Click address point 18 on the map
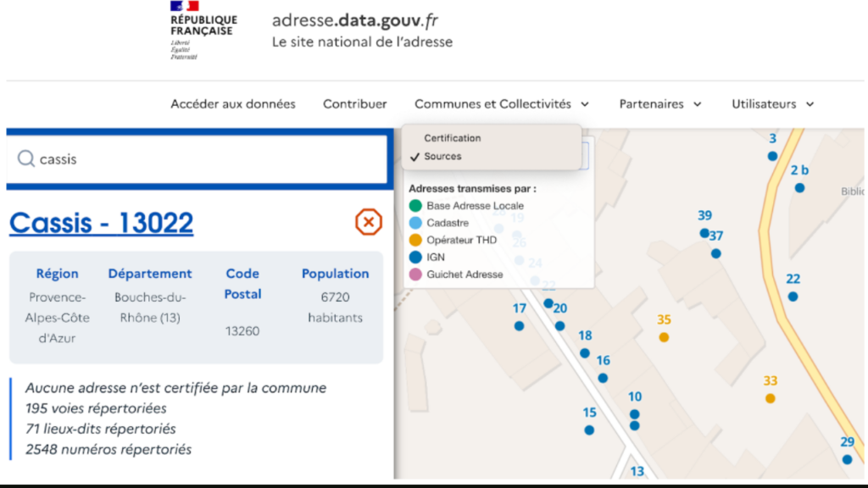The image size is (868, 488). click(x=585, y=353)
